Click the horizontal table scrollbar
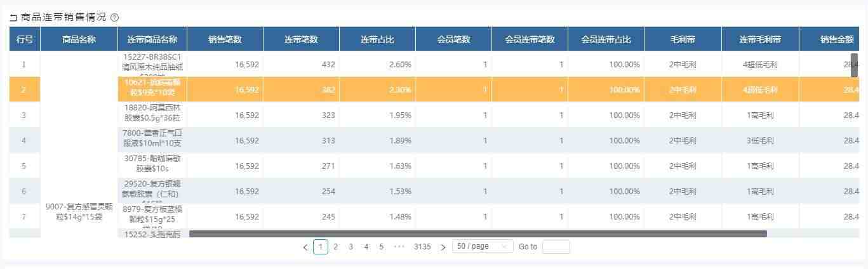Viewport: 868px width, 269px height. 478,233
